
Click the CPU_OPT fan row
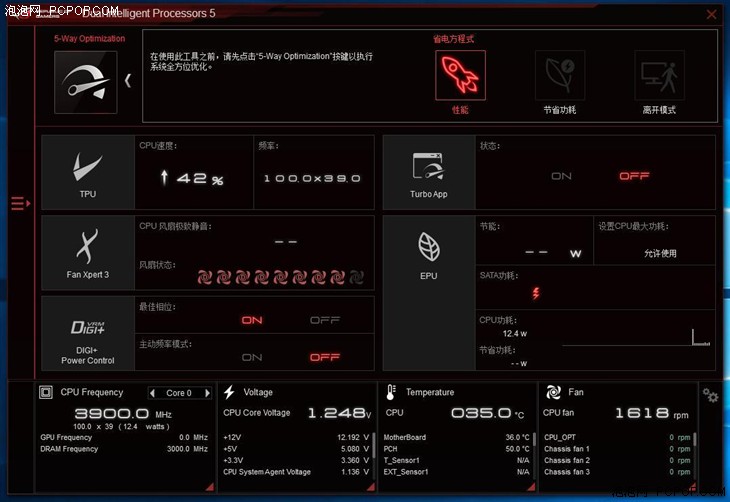617,437
